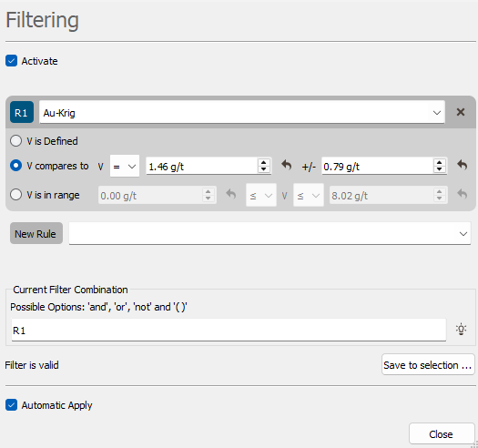Image resolution: width=478 pixels, height=448 pixels.
Task: Choose the V is in range option
Action: pos(15,195)
